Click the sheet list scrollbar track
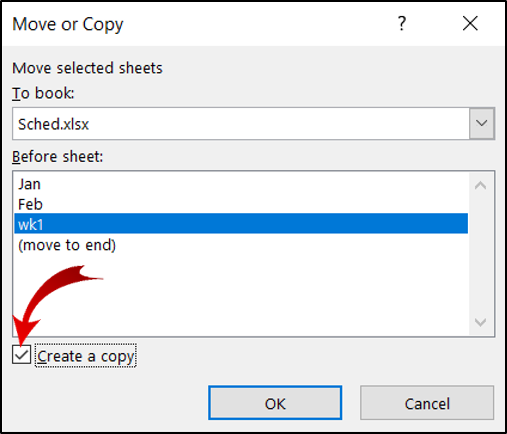 point(480,253)
